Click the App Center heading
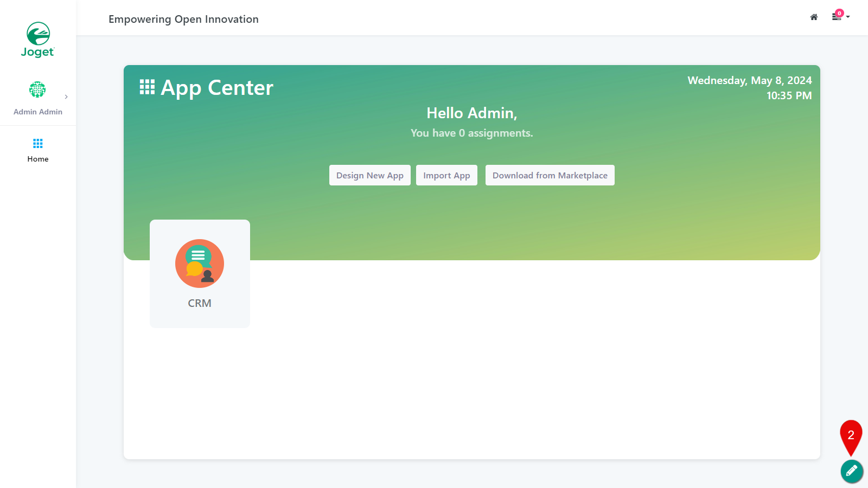Screen dimensions: 868x488 click(217, 88)
